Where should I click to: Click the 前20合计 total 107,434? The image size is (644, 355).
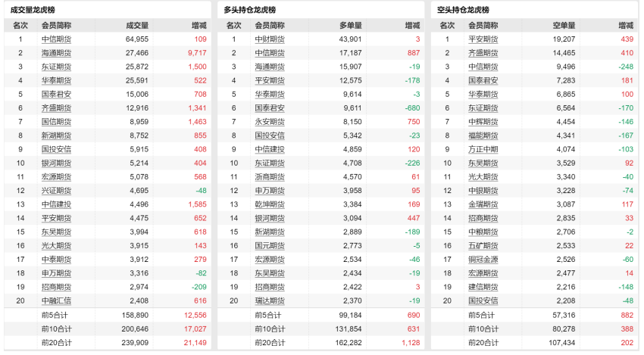pyautogui.click(x=562, y=343)
